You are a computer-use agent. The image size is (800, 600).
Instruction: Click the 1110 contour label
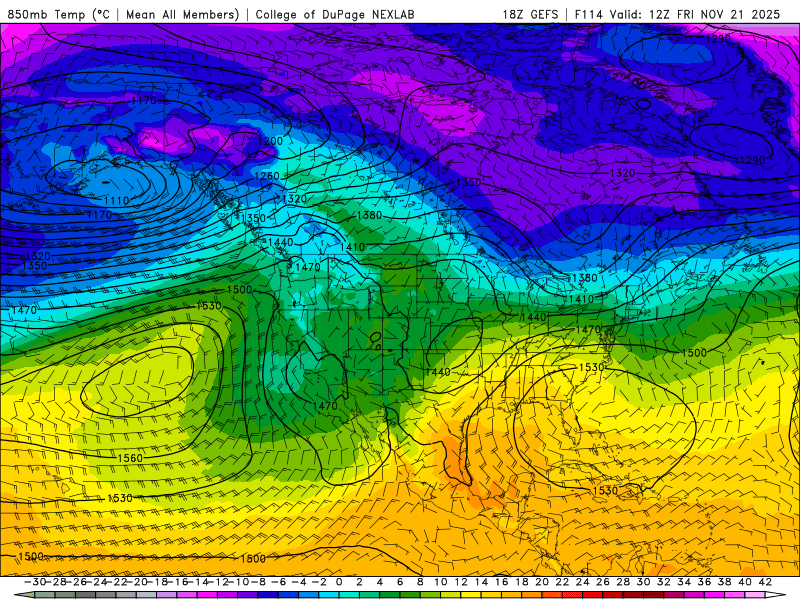pyautogui.click(x=116, y=201)
